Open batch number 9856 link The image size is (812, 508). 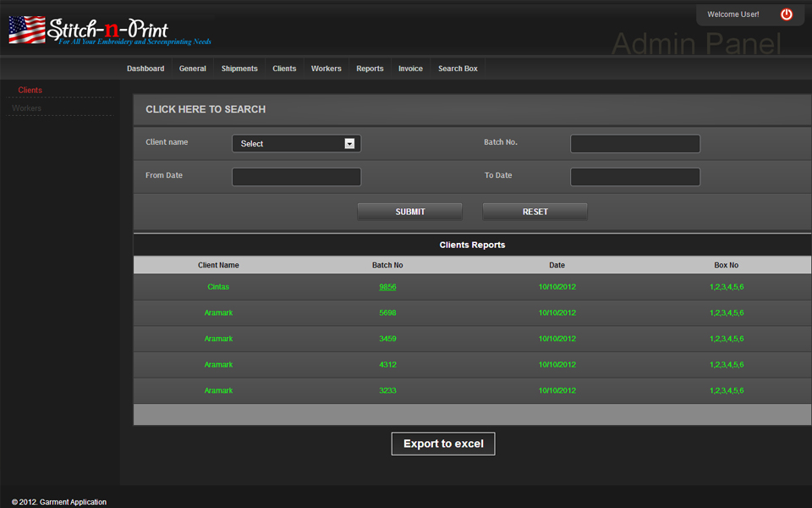387,287
